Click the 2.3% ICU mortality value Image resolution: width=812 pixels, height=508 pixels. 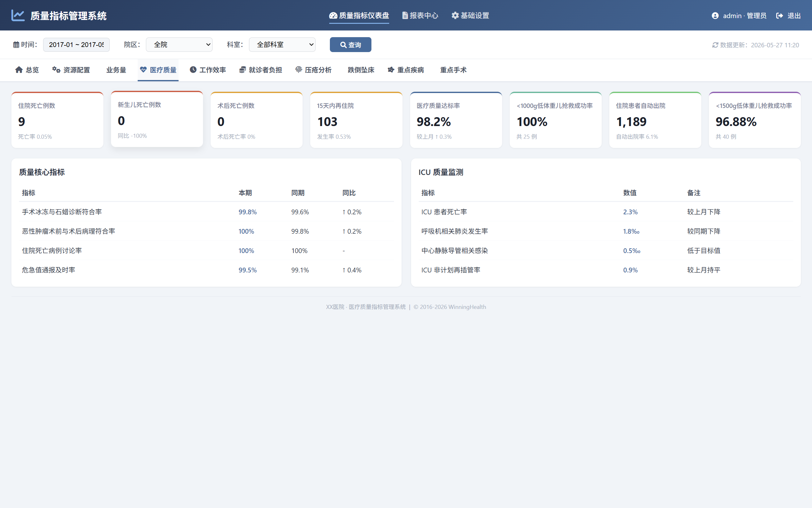pyautogui.click(x=630, y=212)
